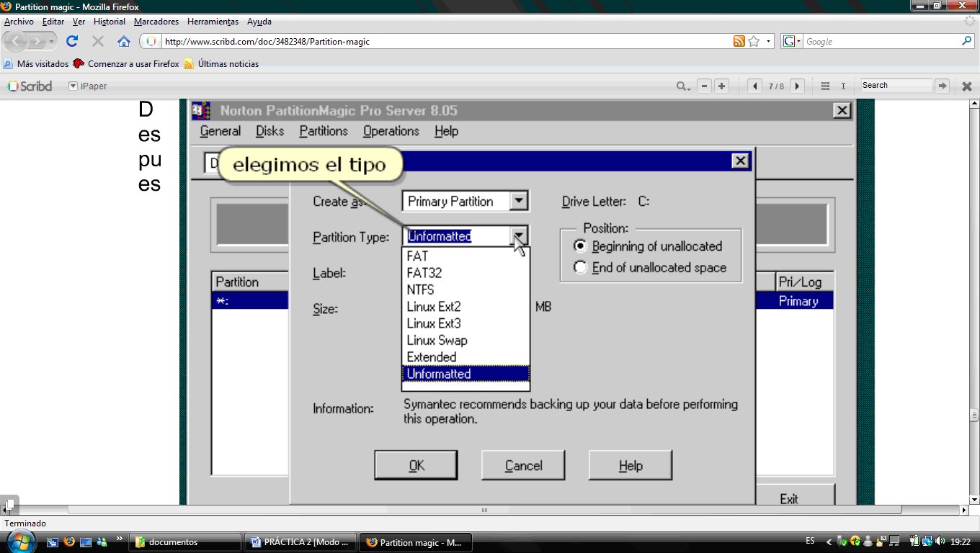Open Comenzar a usar Firefox bookmark
The image size is (980, 553).
coord(126,64)
